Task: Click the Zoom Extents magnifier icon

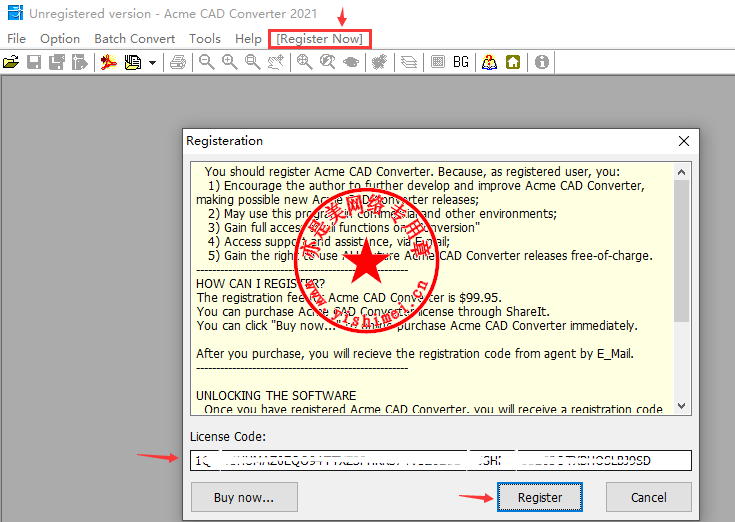Action: click(x=304, y=62)
